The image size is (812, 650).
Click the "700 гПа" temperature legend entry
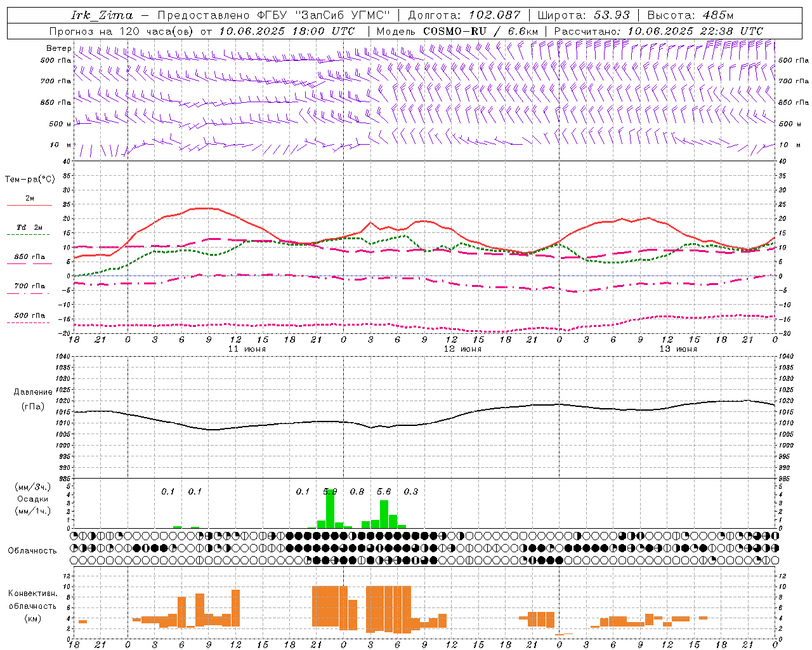pos(30,286)
